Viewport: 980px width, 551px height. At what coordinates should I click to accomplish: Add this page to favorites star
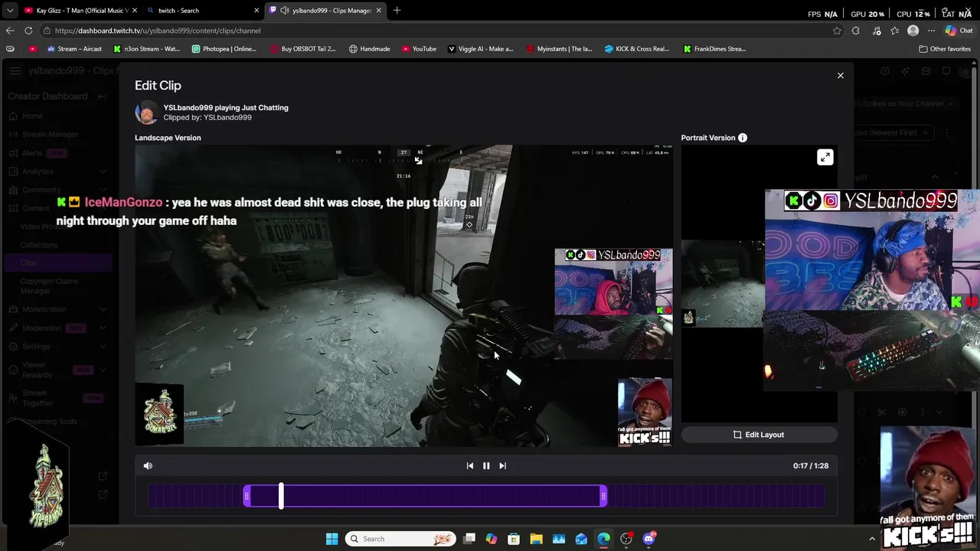837,31
